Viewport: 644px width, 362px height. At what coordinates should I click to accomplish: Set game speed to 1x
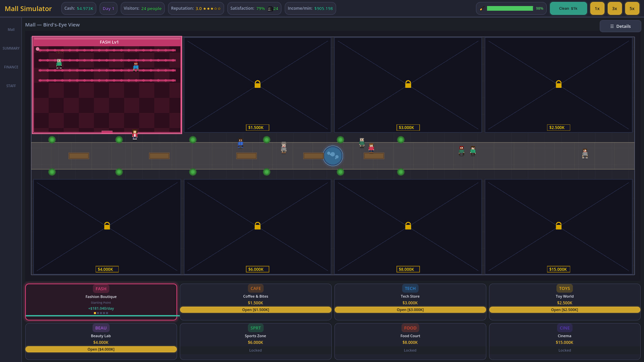coord(597,8)
